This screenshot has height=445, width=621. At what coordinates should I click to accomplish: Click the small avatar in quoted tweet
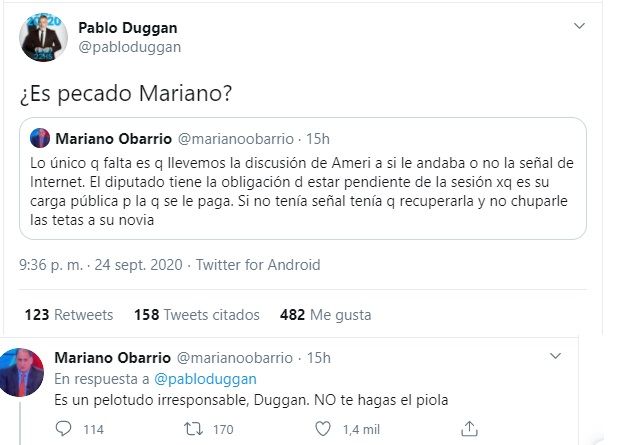point(40,136)
